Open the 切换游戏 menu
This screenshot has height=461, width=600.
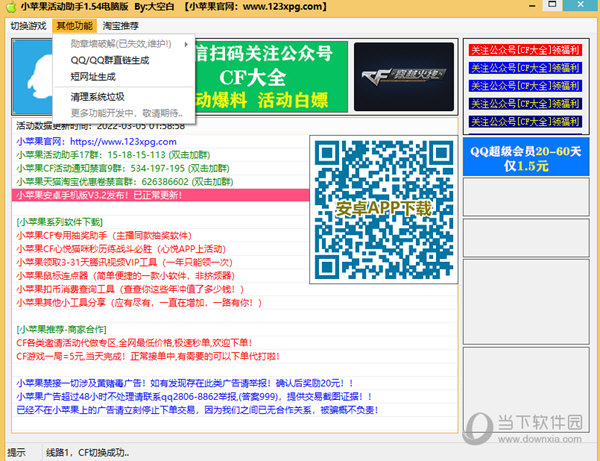tap(28, 26)
